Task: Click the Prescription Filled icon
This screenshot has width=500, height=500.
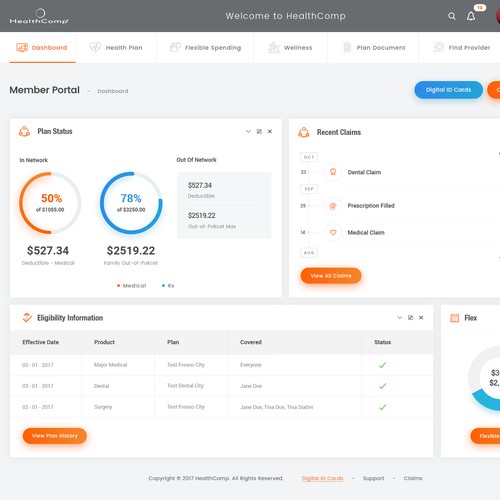Action: point(333,206)
